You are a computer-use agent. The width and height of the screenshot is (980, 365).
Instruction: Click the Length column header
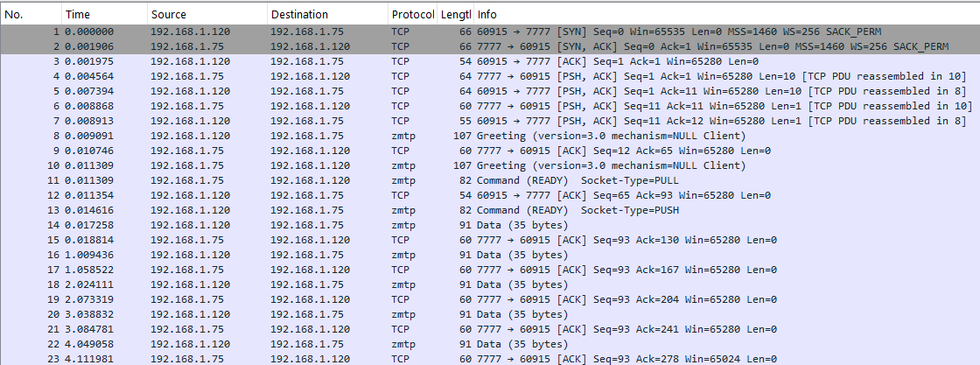coord(456,15)
